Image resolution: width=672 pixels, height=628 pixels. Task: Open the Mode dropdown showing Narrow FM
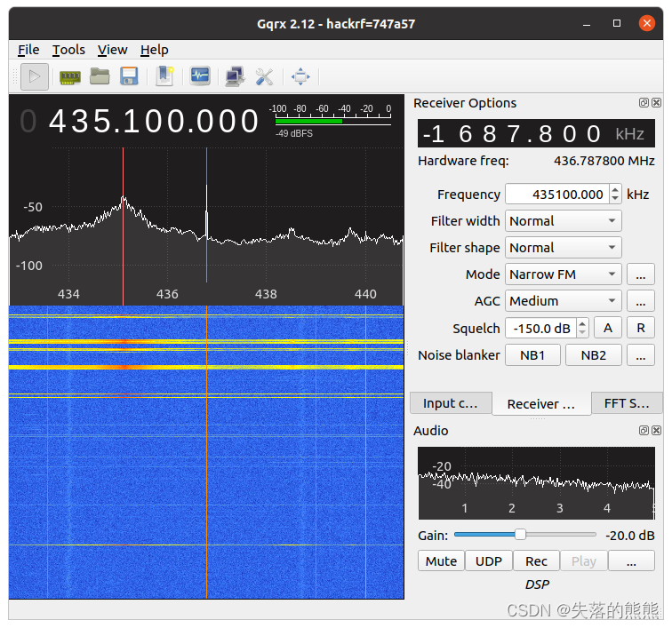pos(564,274)
